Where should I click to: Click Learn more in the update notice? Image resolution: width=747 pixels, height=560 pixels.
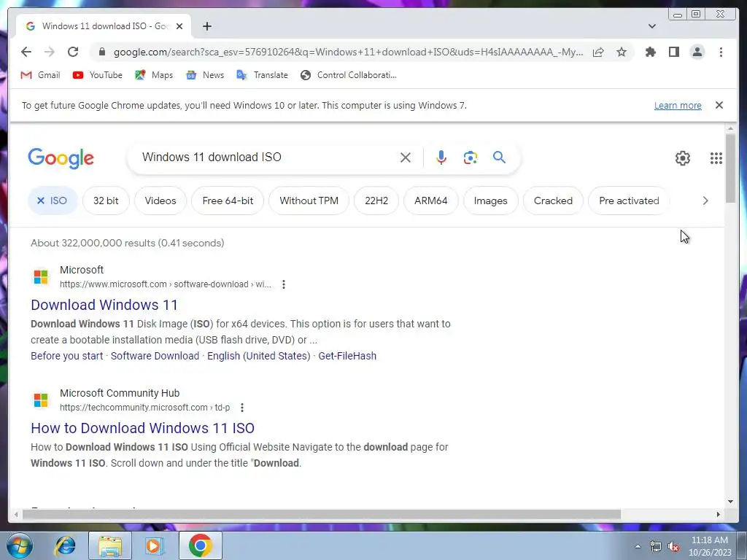[x=678, y=105]
